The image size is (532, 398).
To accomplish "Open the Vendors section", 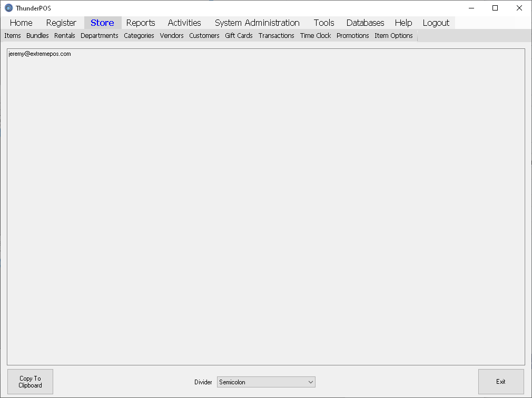I will pos(172,36).
